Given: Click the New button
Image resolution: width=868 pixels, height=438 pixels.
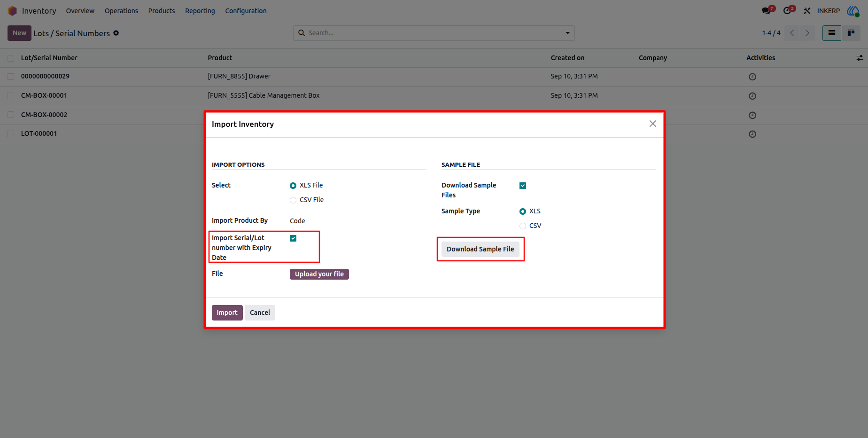Looking at the screenshot, I should tap(19, 33).
